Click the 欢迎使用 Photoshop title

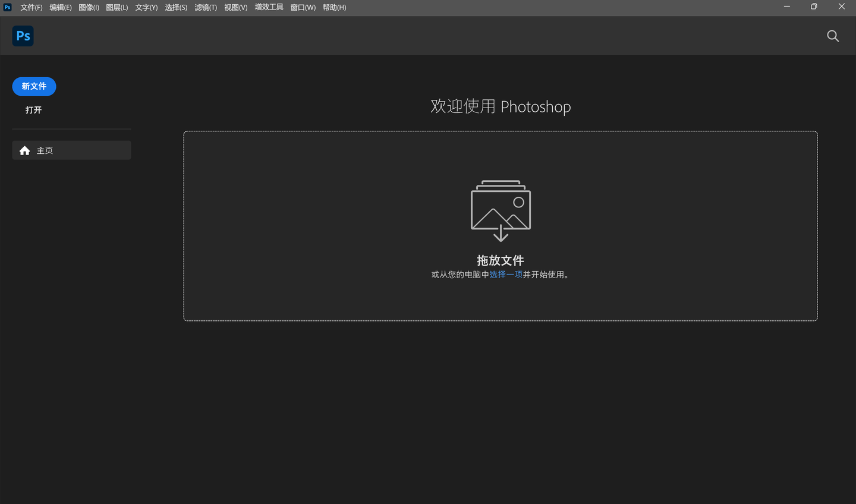tap(501, 106)
